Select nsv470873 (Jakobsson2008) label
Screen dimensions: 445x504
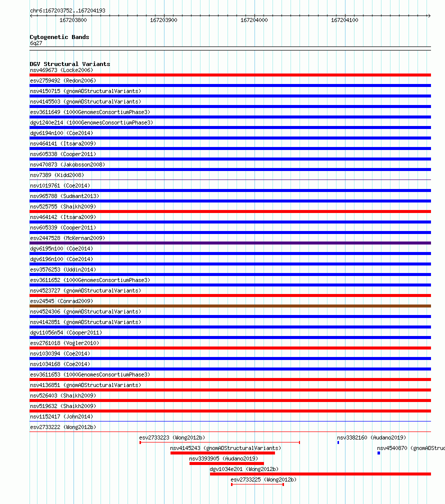(x=67, y=164)
